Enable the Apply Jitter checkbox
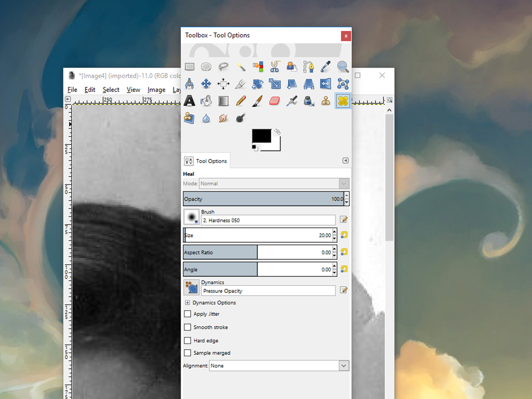Viewport: 532px width, 399px height. [188, 314]
